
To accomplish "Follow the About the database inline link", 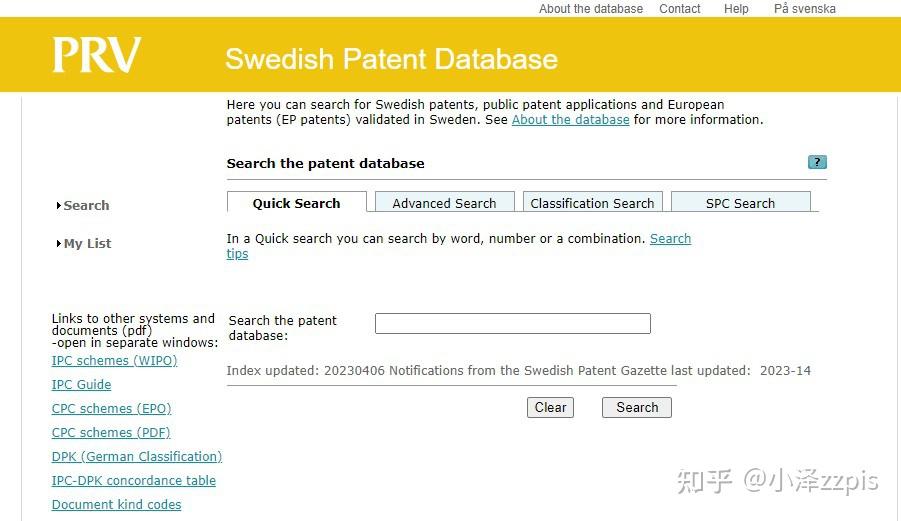I will pyautogui.click(x=570, y=120).
